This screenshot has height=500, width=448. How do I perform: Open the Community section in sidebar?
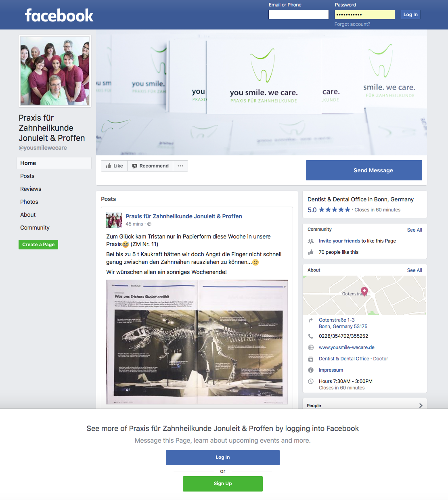[35, 228]
